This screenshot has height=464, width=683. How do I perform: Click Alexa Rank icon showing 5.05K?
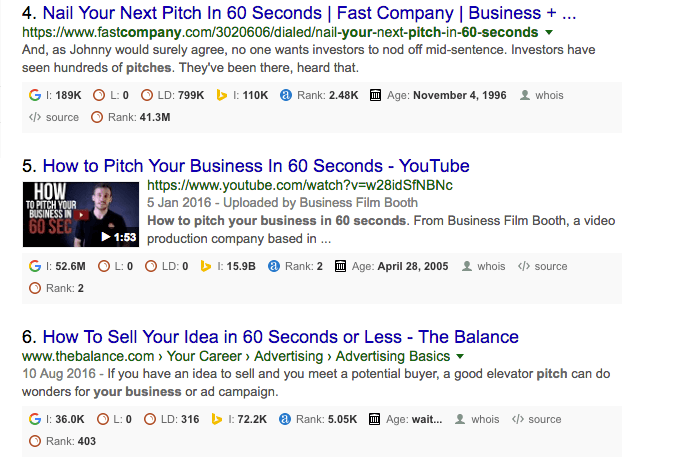[284, 419]
